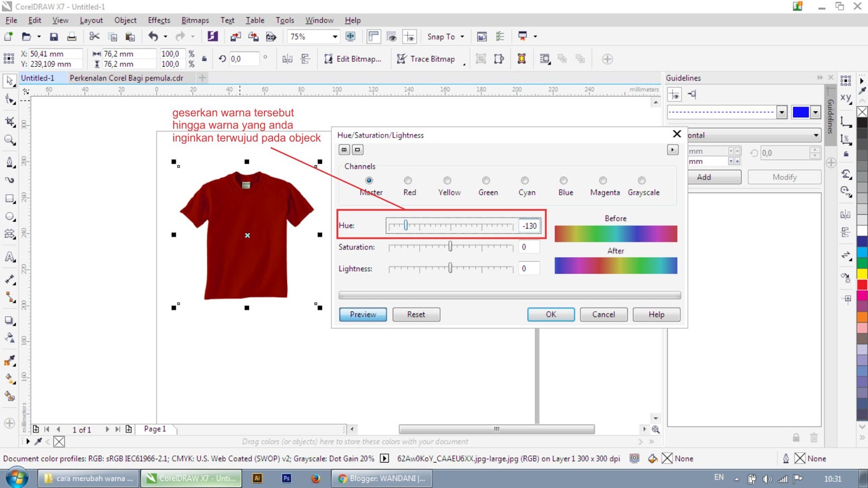Click the Edit Bitmap button
Image resolution: width=868 pixels, height=488 pixels.
[353, 59]
